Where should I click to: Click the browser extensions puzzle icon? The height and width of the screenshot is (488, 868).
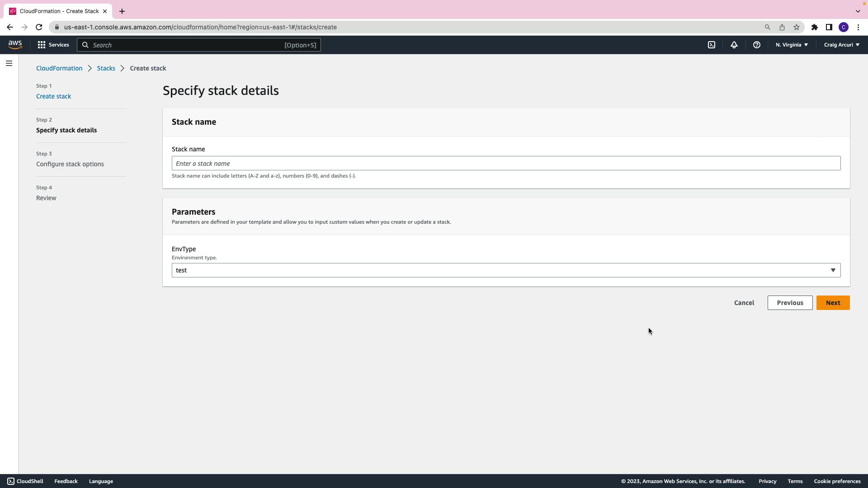[x=815, y=27]
